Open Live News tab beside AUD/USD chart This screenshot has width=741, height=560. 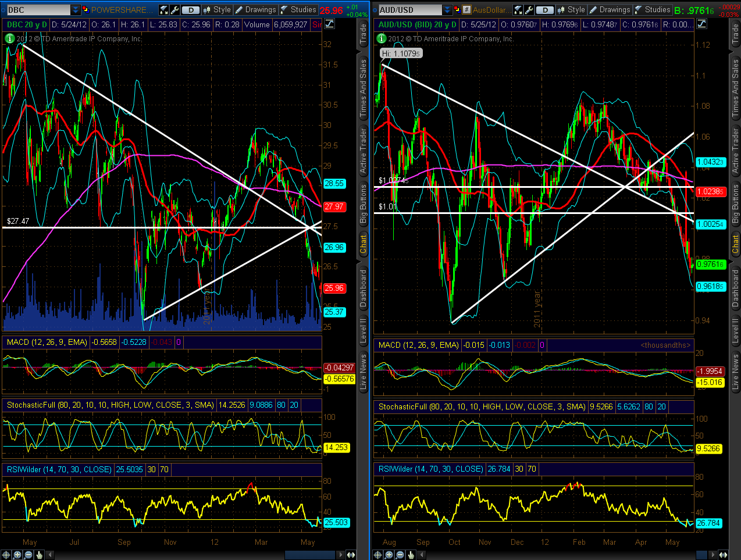tap(735, 371)
